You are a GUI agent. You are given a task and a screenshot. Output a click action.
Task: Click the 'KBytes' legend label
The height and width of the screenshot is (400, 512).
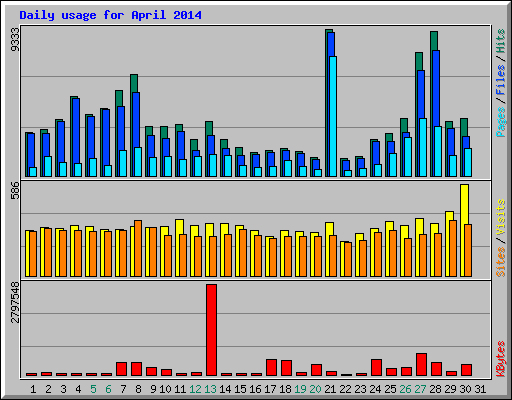500,359
